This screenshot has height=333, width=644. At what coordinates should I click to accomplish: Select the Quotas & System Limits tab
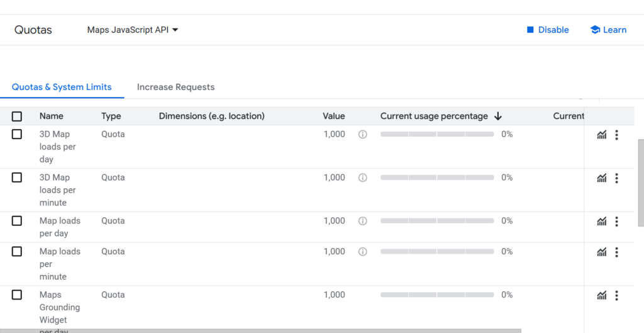[62, 87]
